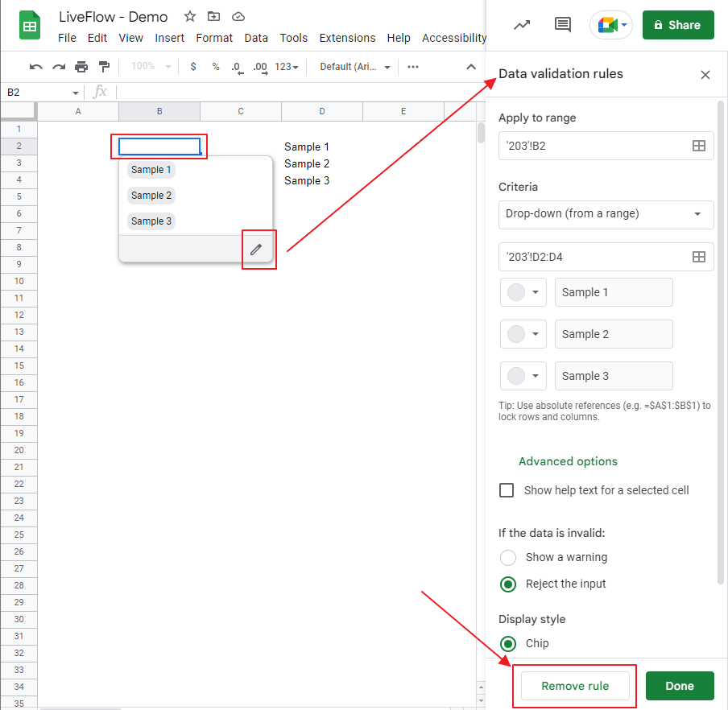The image size is (728, 710).
Task: Open comment history
Action: 563,25
